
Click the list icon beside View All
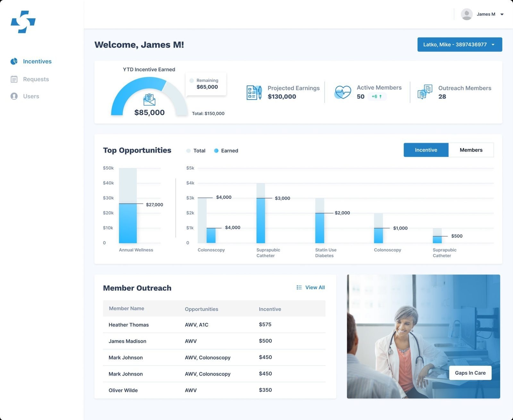coord(299,287)
